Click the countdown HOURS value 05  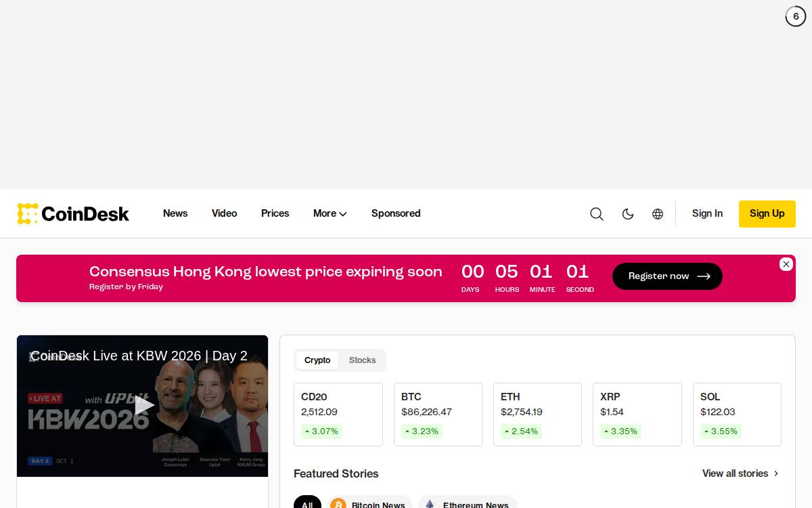pyautogui.click(x=507, y=272)
